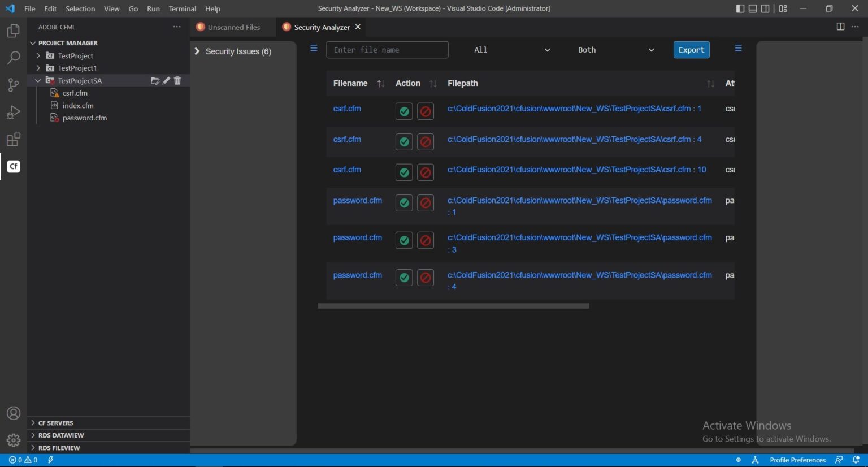Open the All severity dropdown
Viewport: 868px width, 467px height.
[x=511, y=50]
